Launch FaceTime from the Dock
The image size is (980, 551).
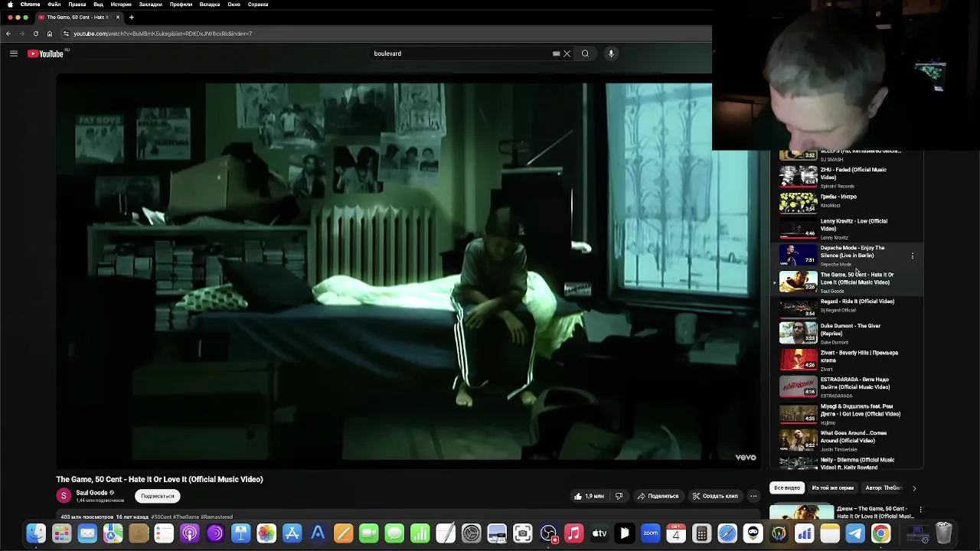[x=369, y=533]
